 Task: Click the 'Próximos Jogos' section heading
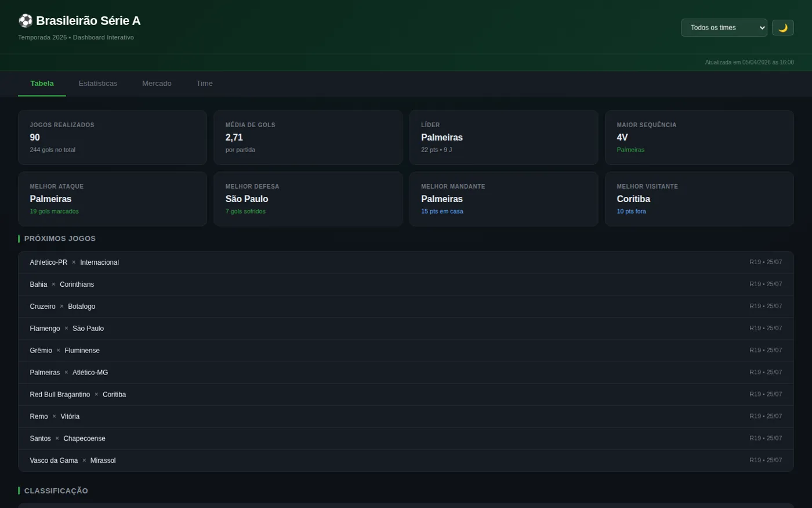coord(60,239)
